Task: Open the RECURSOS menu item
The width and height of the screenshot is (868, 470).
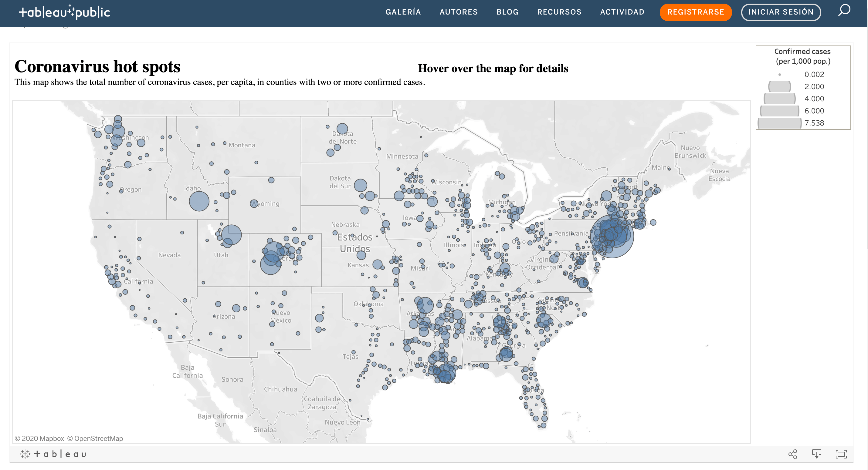Action: (559, 12)
